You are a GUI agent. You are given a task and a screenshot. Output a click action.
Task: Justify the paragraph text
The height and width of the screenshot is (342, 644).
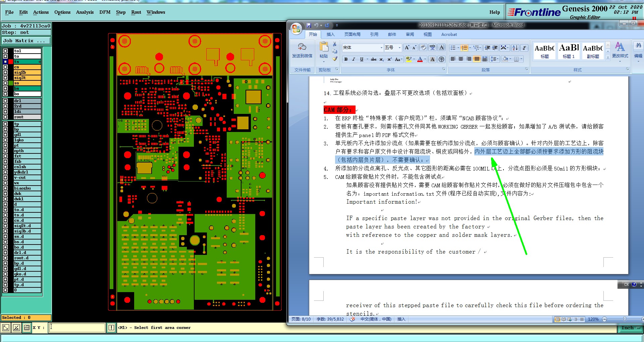tap(477, 59)
